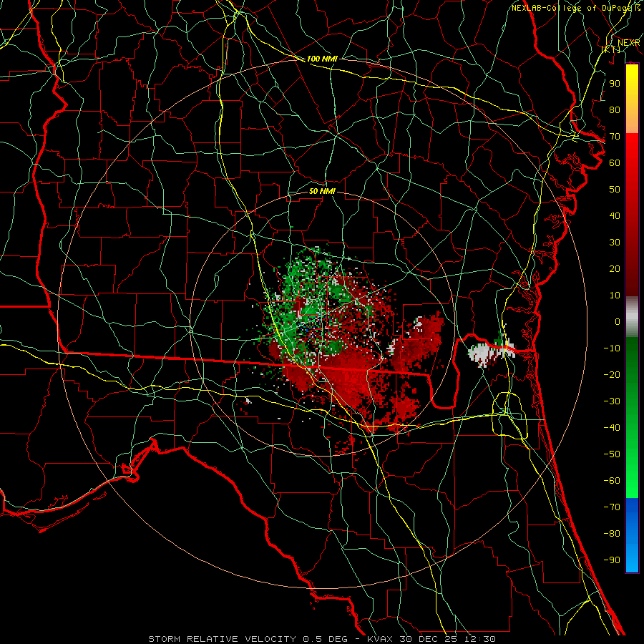The image size is (644, 644).
Task: Select the 50 value on the velocity scale
Action: tap(615, 190)
